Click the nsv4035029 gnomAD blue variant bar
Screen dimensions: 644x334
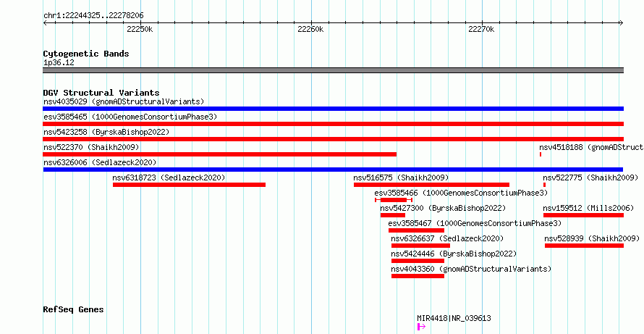pyautogui.click(x=333, y=109)
